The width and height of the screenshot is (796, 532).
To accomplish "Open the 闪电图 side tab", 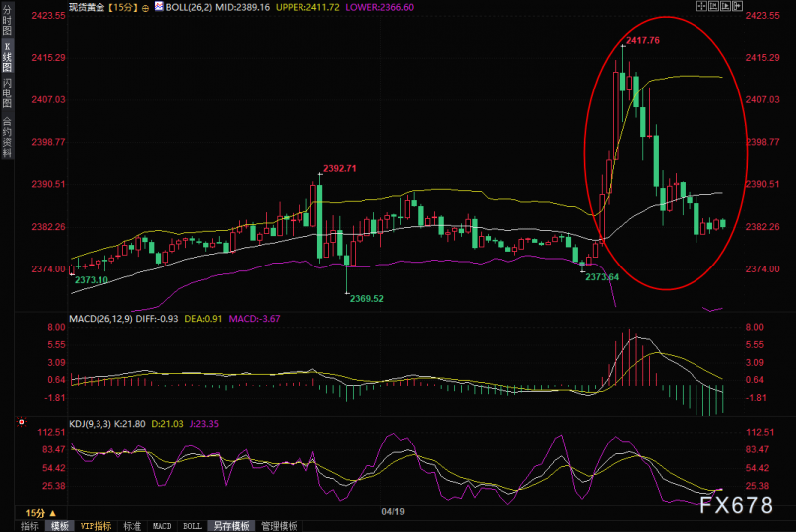I will click(x=7, y=93).
